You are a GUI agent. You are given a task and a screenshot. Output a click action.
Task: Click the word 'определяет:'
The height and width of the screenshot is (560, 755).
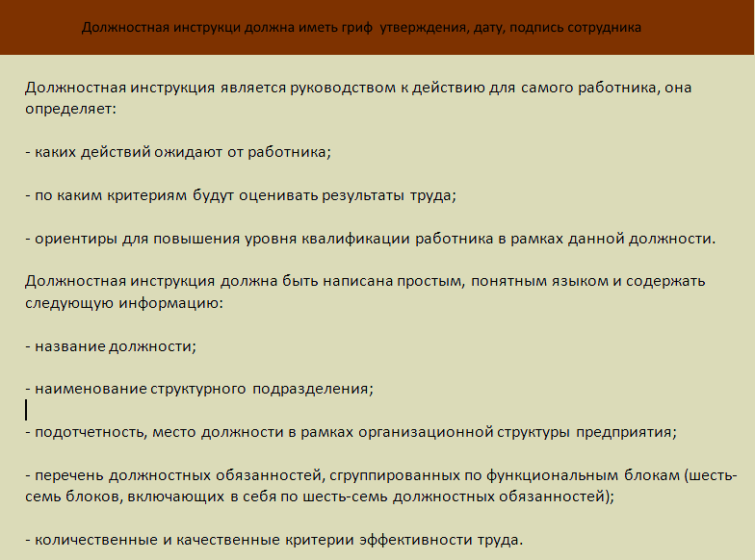pyautogui.click(x=71, y=109)
